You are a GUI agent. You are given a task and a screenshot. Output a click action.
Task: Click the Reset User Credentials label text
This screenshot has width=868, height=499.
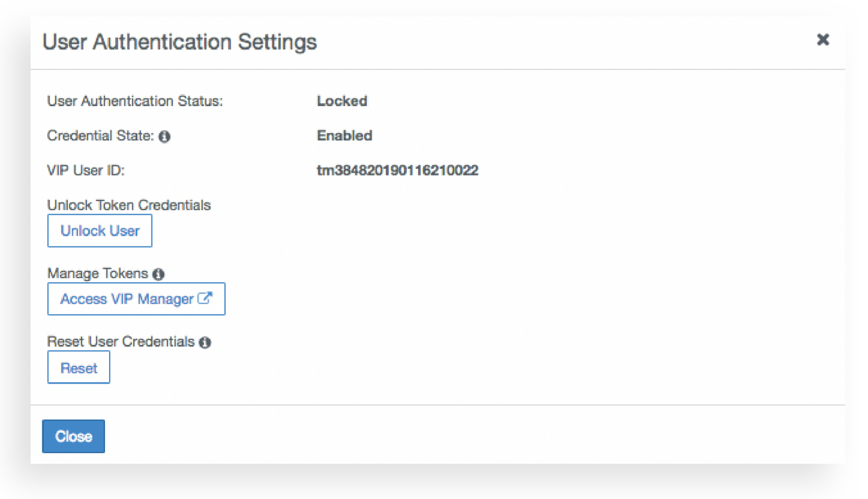click(121, 342)
